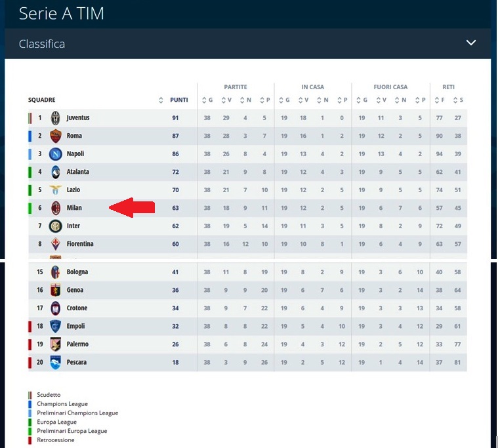
Task: Click Juventus points value 91
Action: pyautogui.click(x=175, y=118)
